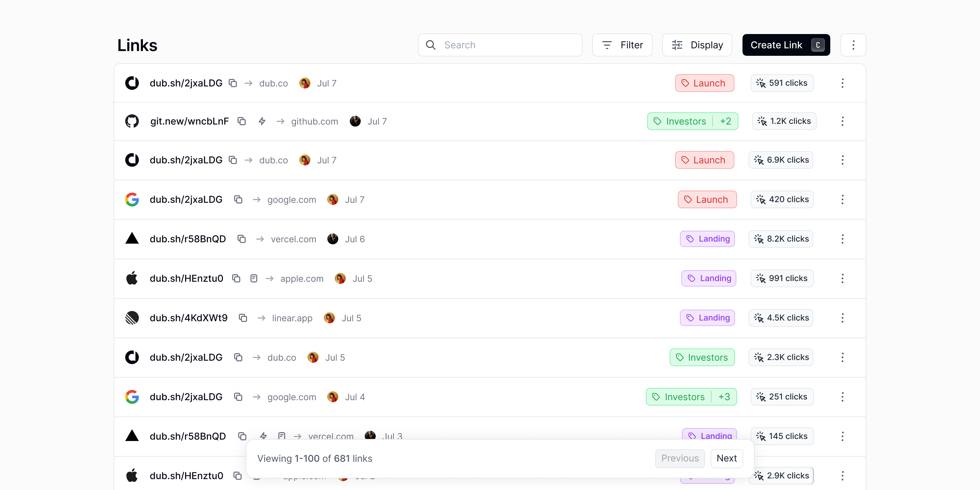980x490 pixels.
Task: Click the Previous pagination button
Action: 680,458
